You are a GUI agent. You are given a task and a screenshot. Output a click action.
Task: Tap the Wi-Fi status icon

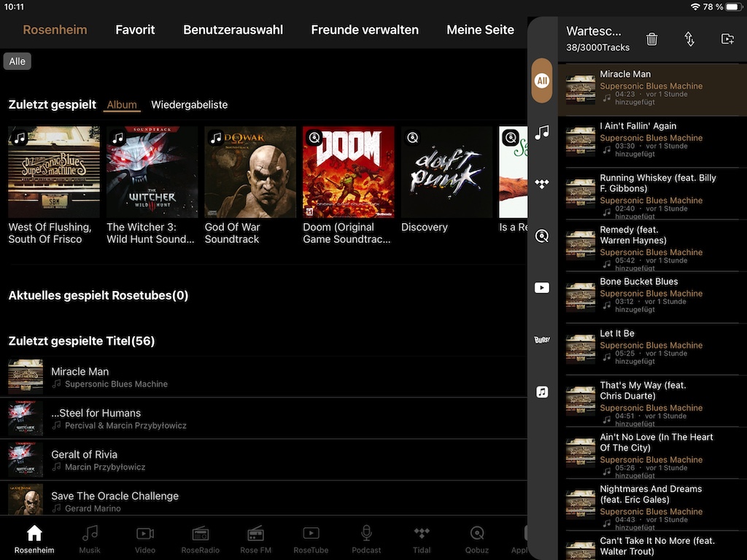(695, 7)
